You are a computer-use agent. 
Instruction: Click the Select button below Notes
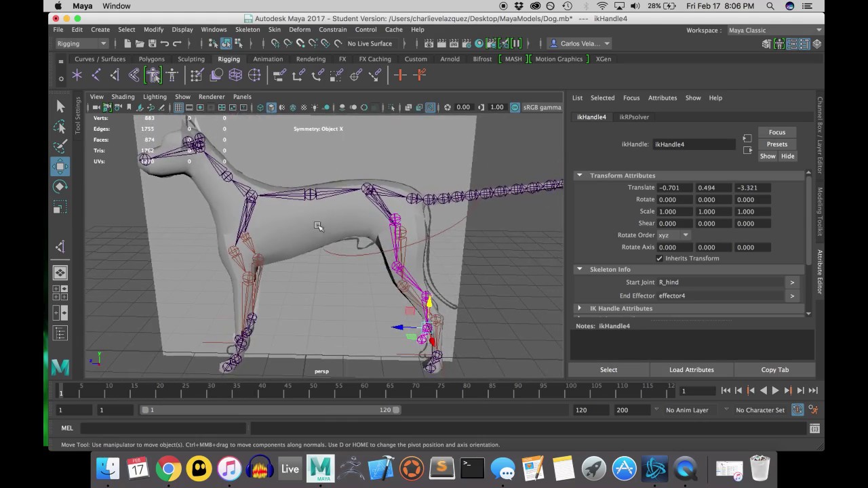[x=608, y=370]
